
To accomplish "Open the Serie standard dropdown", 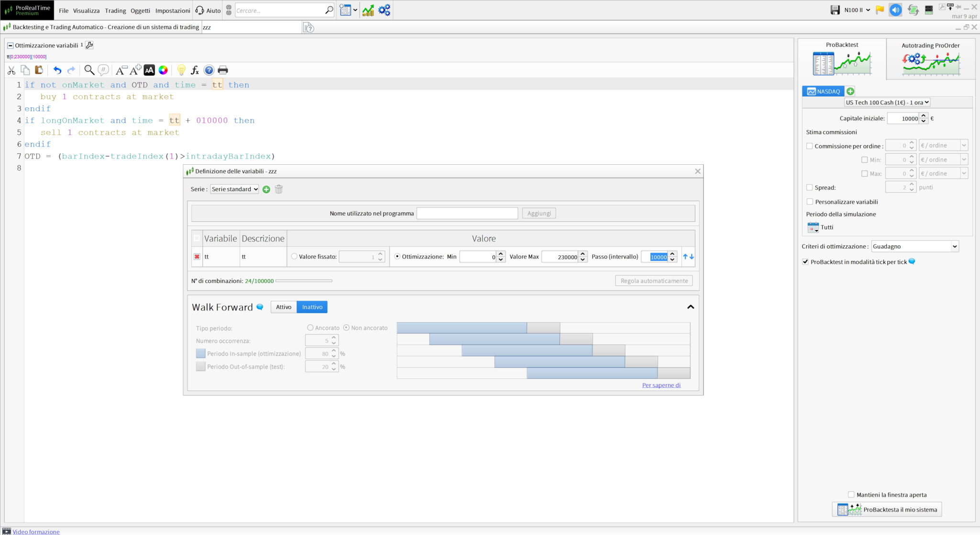I will [x=234, y=189].
